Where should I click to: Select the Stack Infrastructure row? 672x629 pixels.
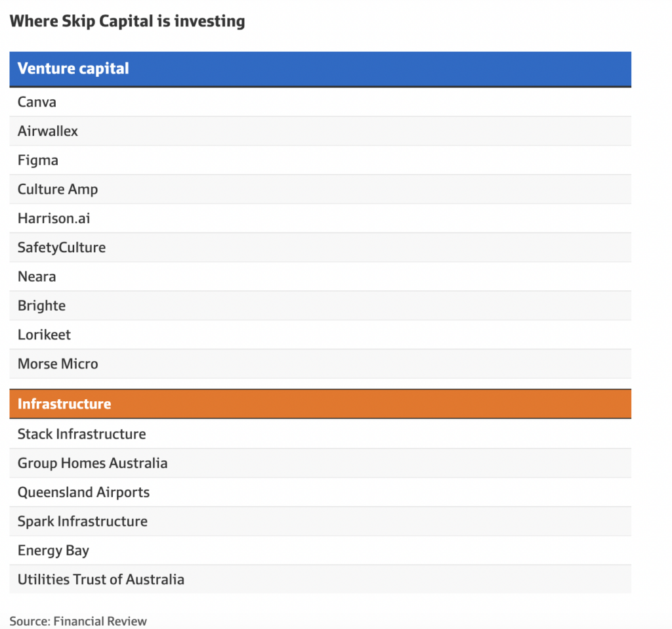click(x=82, y=434)
